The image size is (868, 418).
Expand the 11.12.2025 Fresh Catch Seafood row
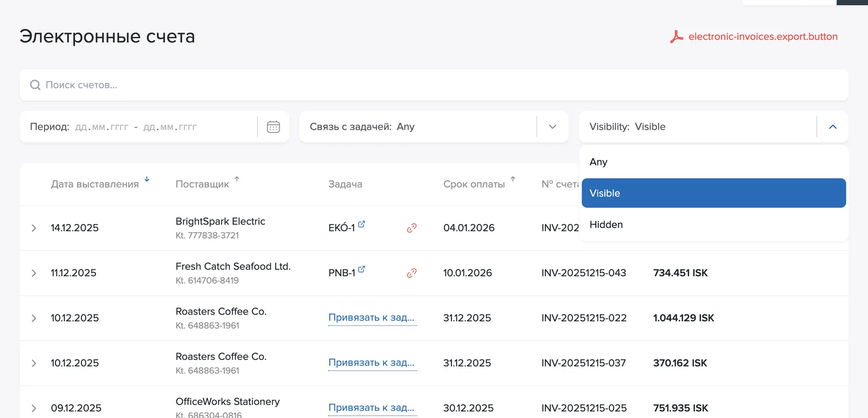34,273
